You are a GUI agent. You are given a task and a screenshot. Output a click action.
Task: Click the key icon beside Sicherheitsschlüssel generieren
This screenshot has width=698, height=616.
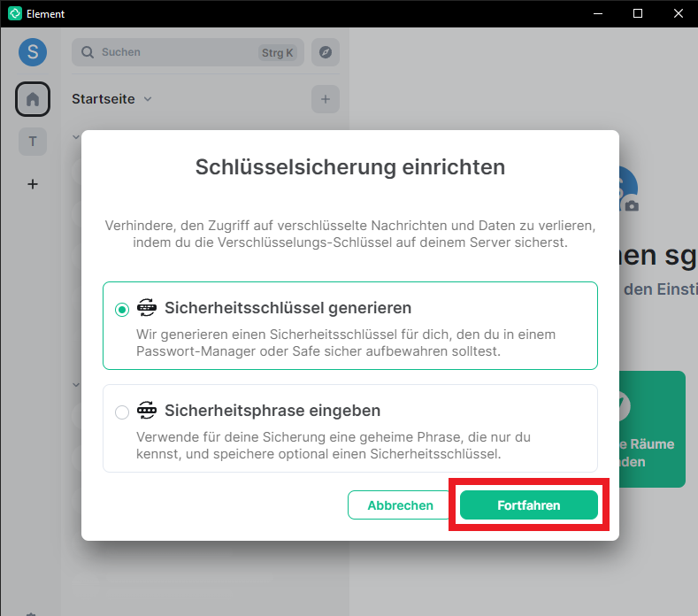[147, 308]
